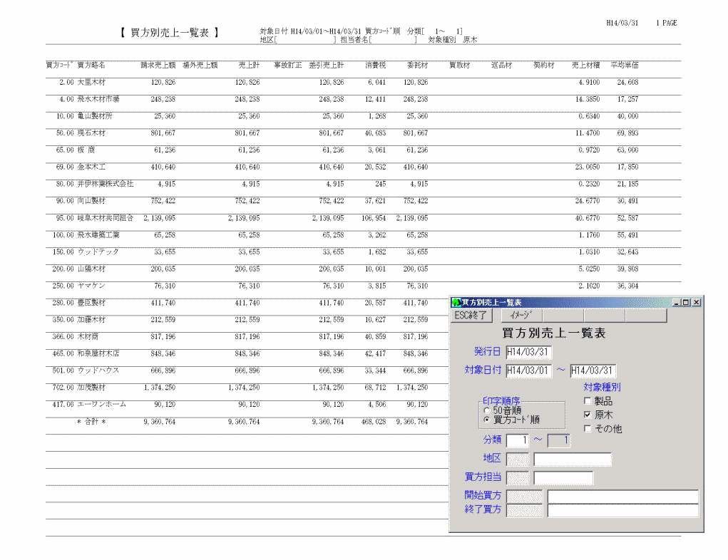Click the 場外売上額 column header

200,65
